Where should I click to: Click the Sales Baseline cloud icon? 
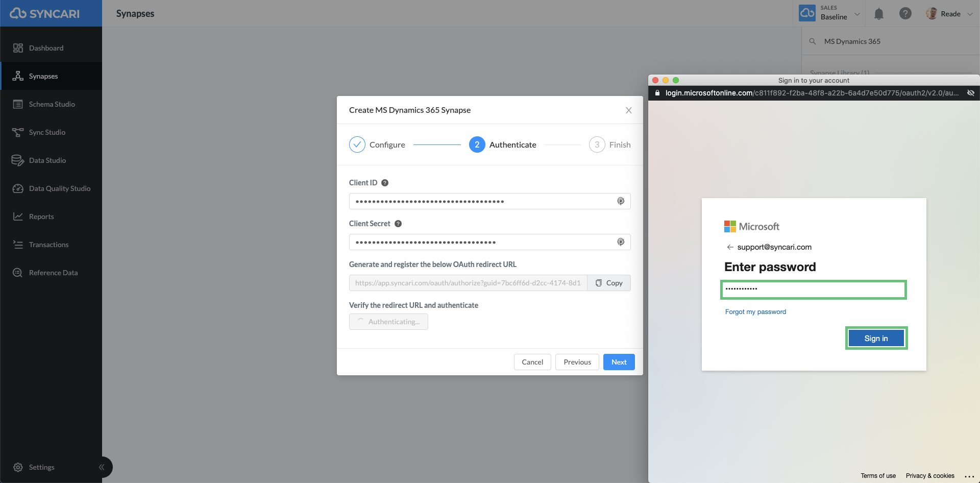click(807, 13)
